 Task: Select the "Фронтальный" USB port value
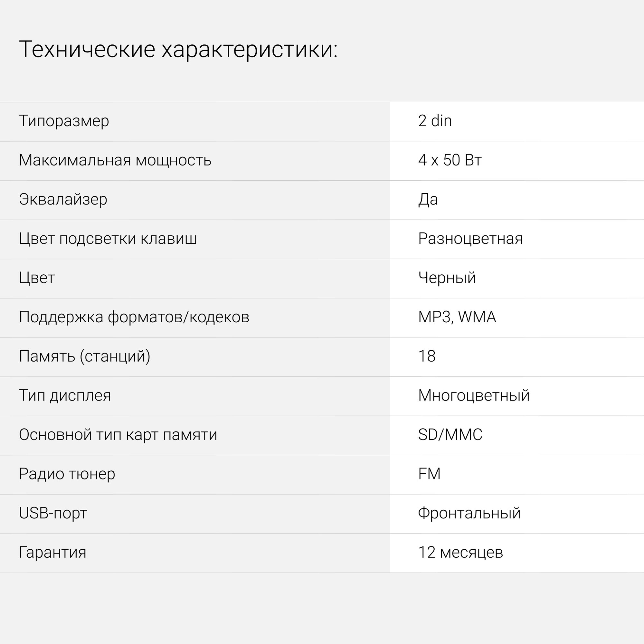(469, 513)
